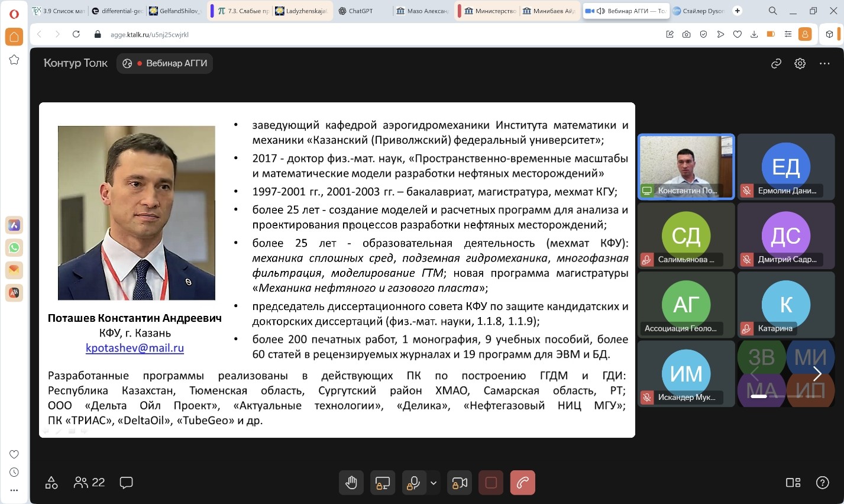Select Константин presenter video thumbnail

[x=686, y=166]
